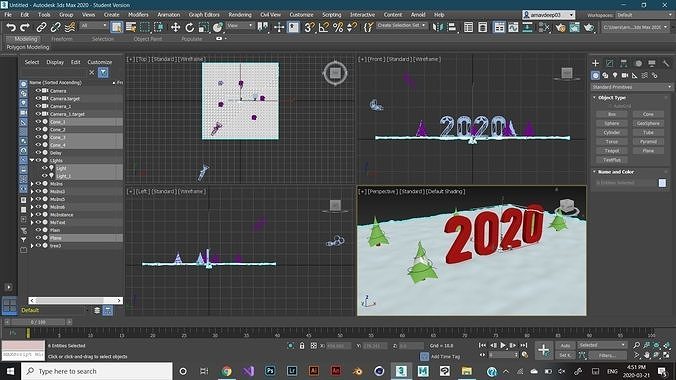Activate the Select and Scale tool
676x380 pixels.
203,27
